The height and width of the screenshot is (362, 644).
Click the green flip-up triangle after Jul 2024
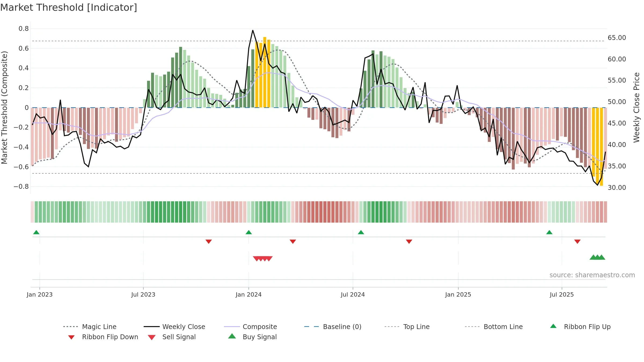[361, 232]
